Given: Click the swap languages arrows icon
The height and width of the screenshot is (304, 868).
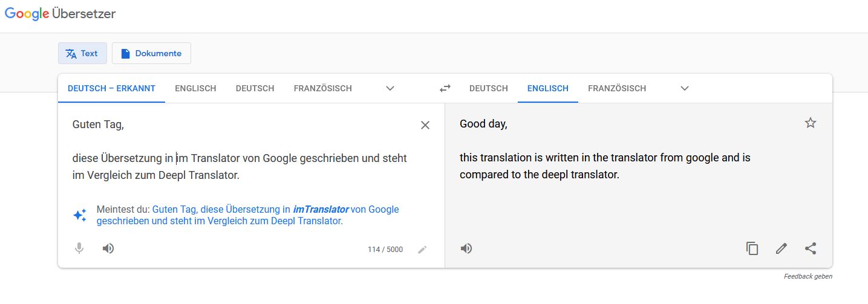Looking at the screenshot, I should [445, 88].
